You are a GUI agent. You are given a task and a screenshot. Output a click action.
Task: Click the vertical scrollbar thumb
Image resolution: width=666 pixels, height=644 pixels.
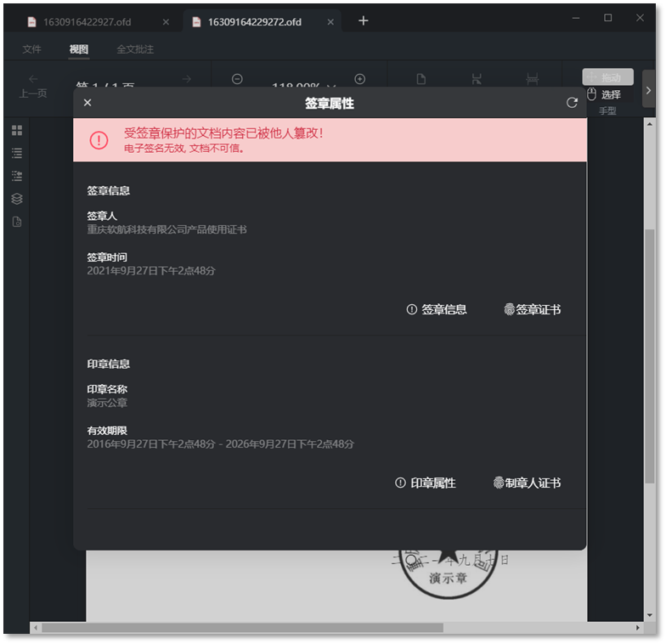(649, 356)
